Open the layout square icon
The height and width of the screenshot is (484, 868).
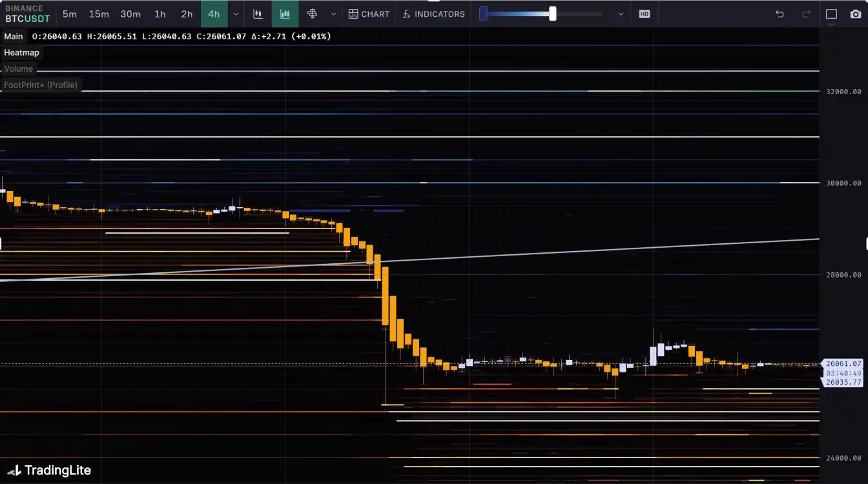(831, 14)
